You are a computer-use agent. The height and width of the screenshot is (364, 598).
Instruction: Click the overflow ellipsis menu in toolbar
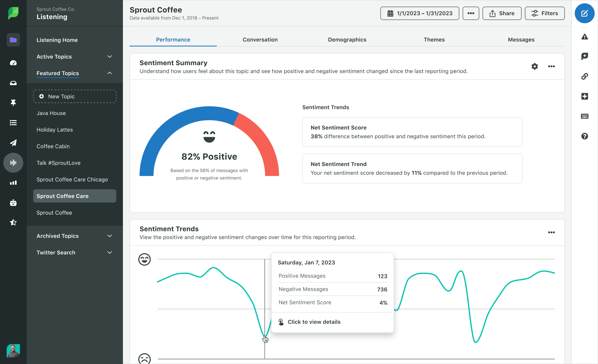point(470,13)
